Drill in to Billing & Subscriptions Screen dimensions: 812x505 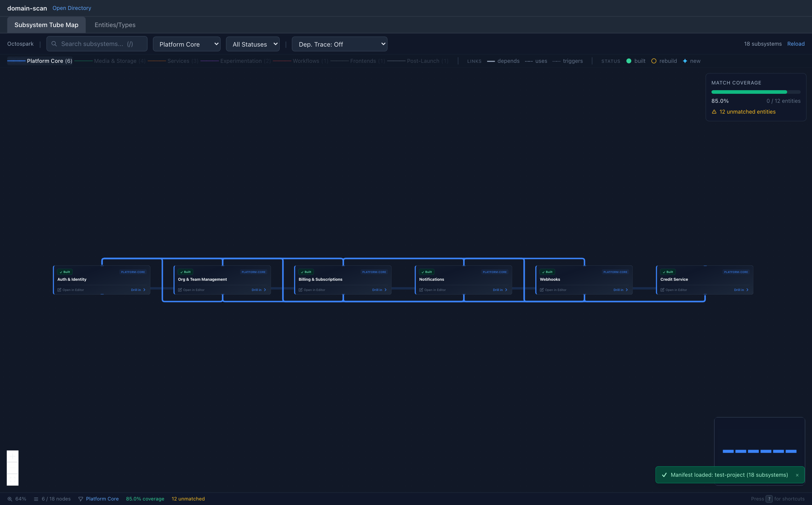click(380, 290)
